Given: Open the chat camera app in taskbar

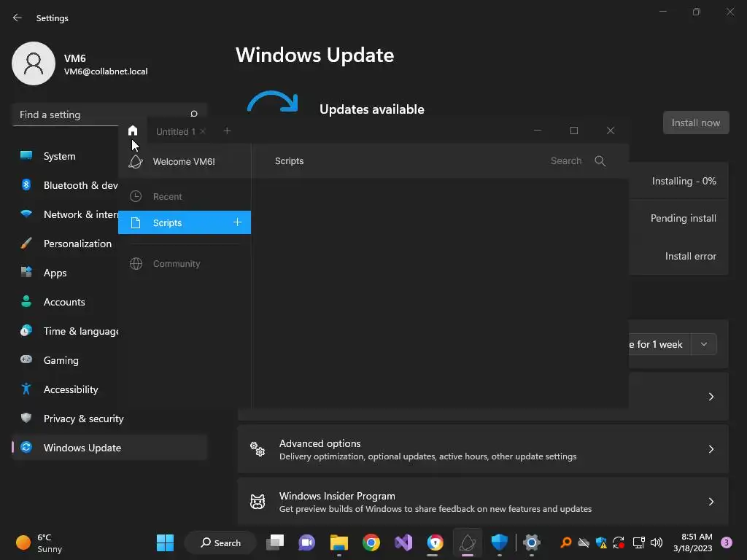Looking at the screenshot, I should click(307, 542).
